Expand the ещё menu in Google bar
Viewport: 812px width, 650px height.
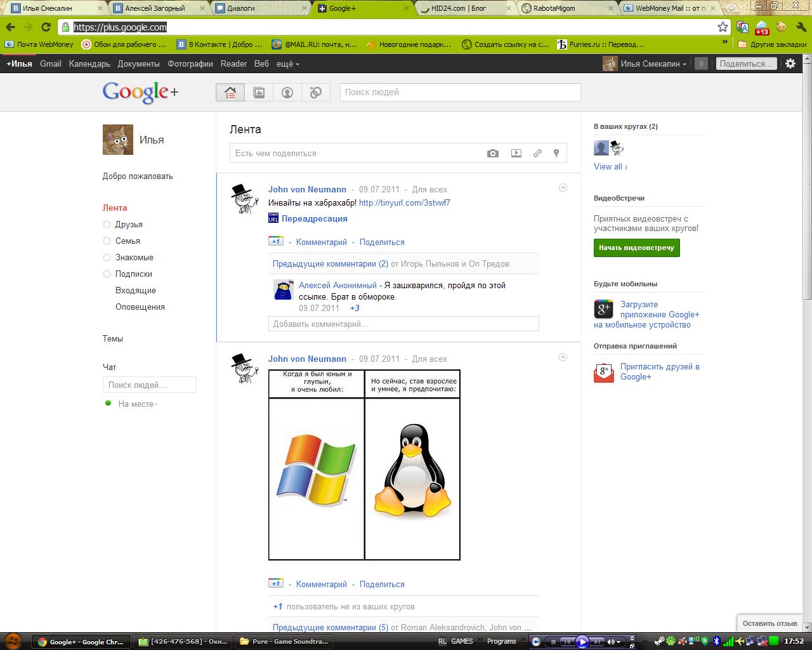click(288, 63)
